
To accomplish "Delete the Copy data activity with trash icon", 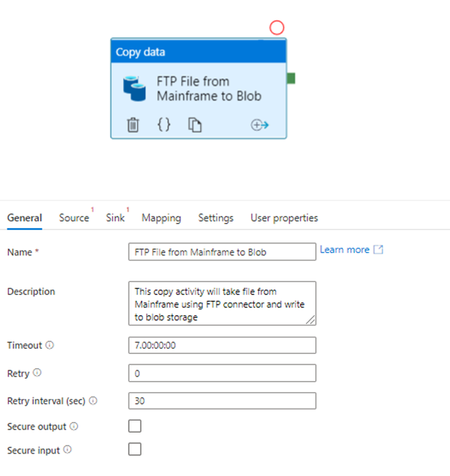I will 133,125.
